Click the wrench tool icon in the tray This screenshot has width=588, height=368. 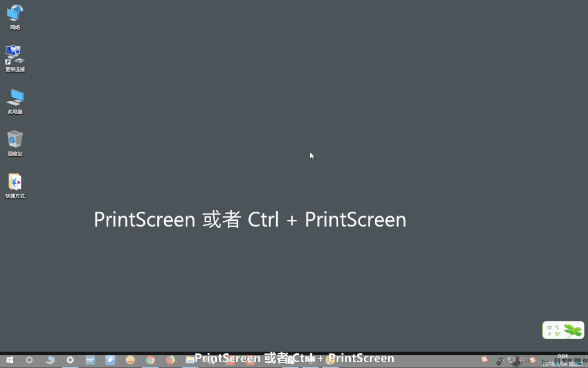point(499,361)
